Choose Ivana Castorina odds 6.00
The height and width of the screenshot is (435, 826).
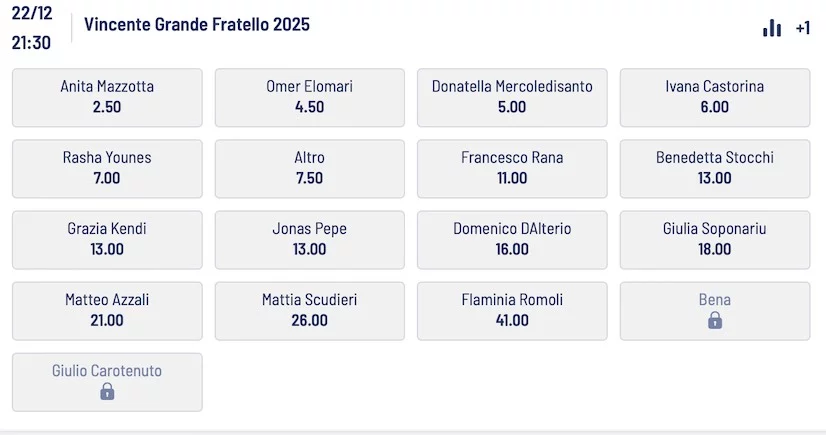715,97
